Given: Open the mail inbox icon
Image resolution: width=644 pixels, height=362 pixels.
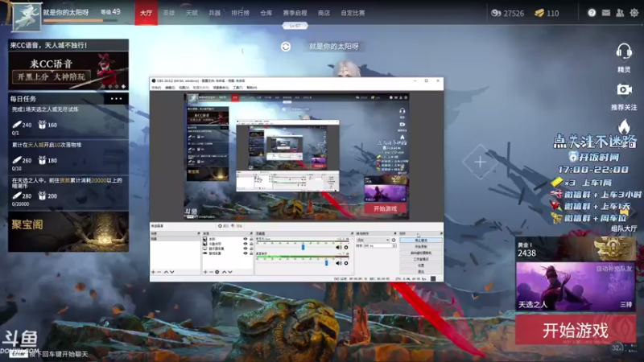Looking at the screenshot, I should [x=606, y=13].
